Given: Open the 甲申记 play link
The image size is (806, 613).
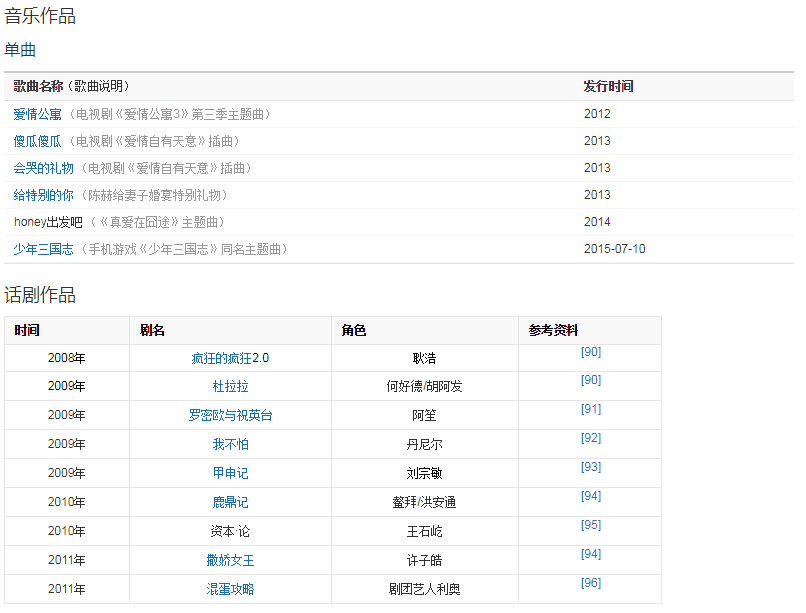Looking at the screenshot, I should (x=230, y=473).
